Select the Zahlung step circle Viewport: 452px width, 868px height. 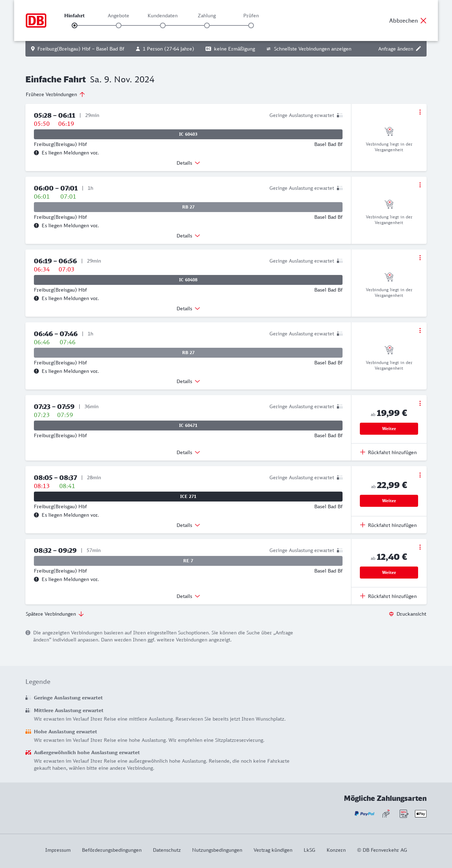click(x=207, y=25)
